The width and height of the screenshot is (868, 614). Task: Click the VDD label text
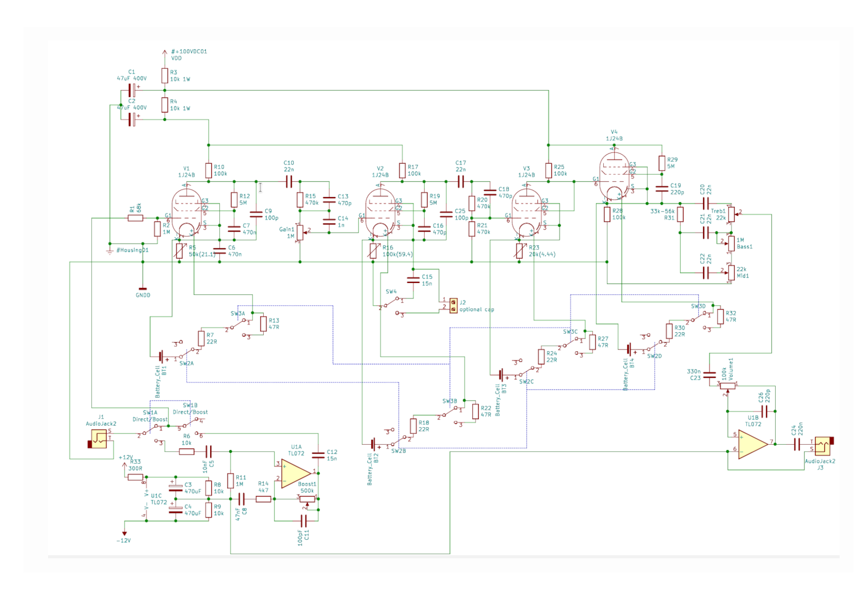[x=176, y=58]
